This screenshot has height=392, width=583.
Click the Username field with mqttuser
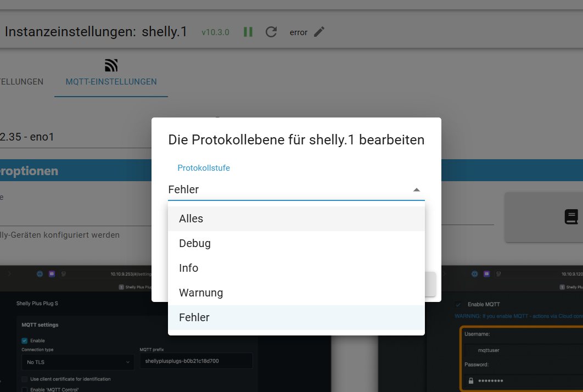522,350
